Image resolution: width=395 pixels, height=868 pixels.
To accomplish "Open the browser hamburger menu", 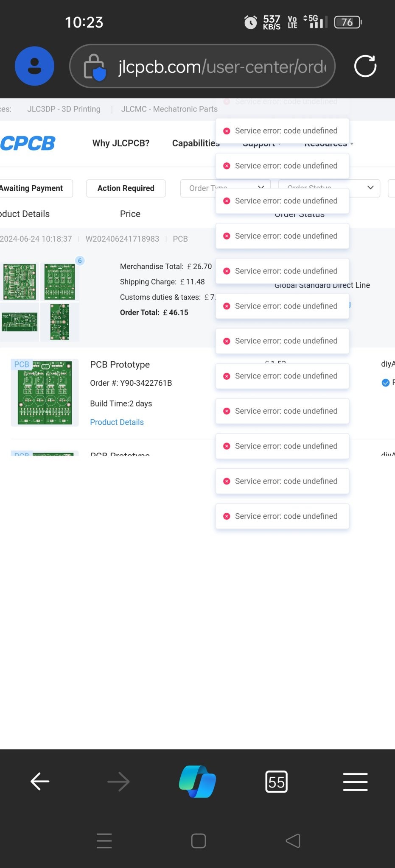I will [x=355, y=782].
